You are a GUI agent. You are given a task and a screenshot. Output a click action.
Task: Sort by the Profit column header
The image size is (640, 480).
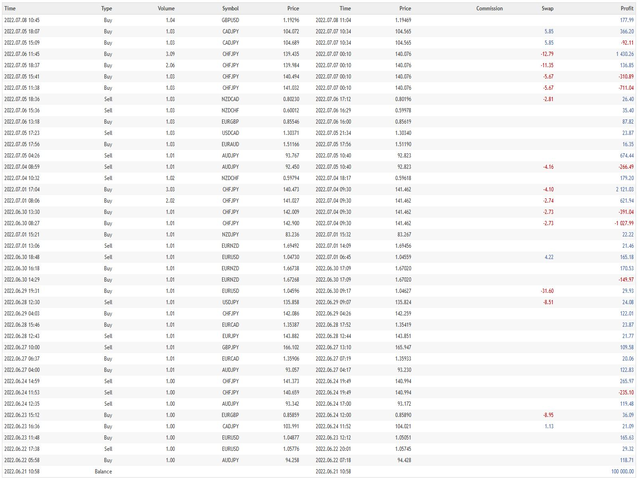pos(627,9)
